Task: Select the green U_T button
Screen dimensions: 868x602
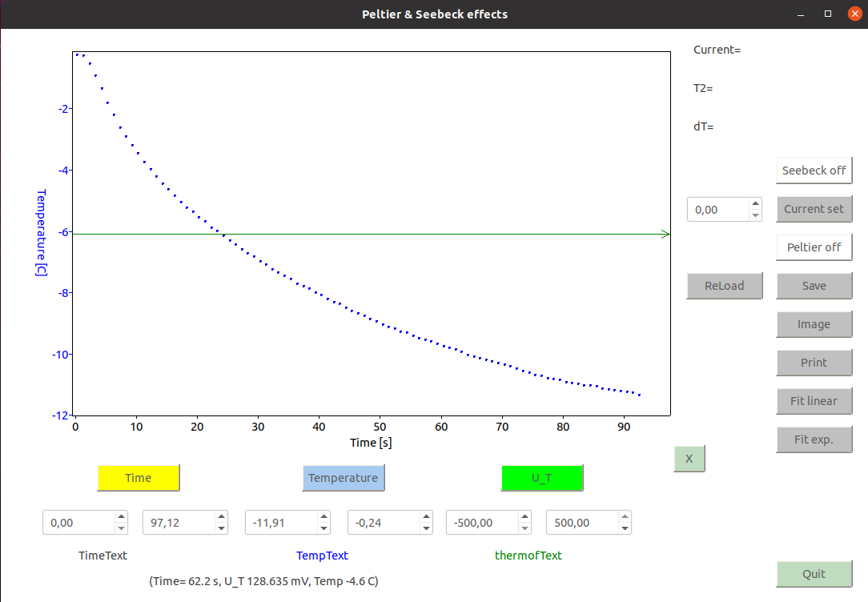Action: coord(542,478)
